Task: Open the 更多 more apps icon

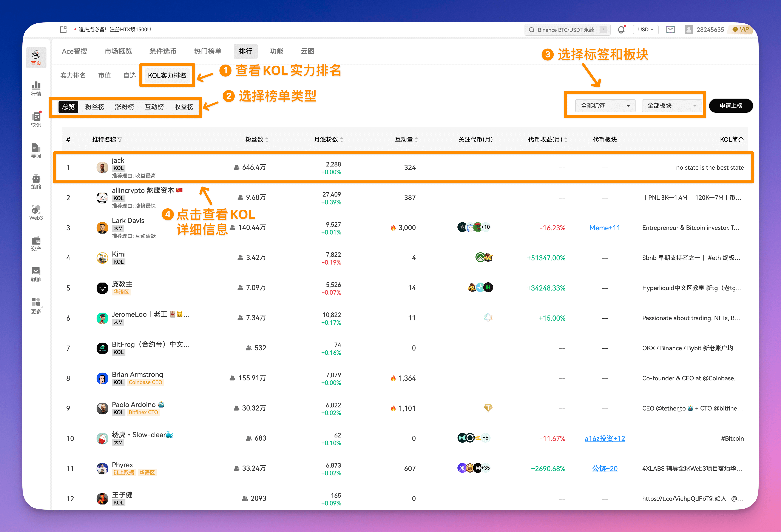Action: coord(36,306)
